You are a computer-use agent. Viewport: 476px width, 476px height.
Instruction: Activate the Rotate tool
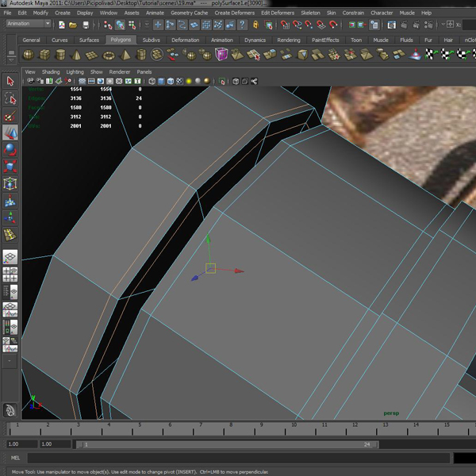(x=10, y=149)
